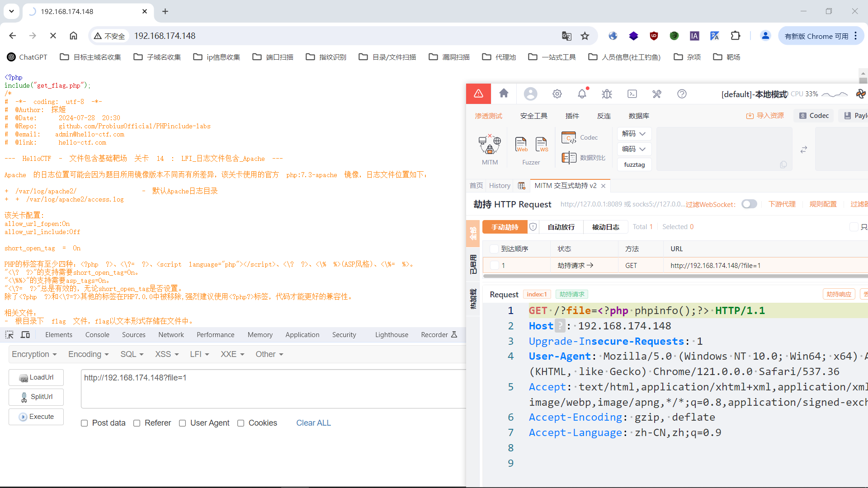This screenshot has height=488, width=868.
Task: Check the Cookies checkbox
Action: coord(241,423)
